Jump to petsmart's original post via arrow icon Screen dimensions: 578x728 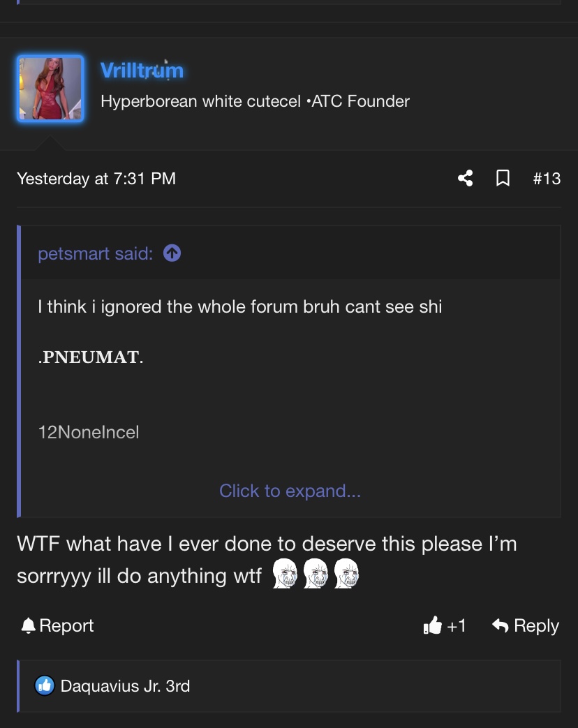pyautogui.click(x=172, y=253)
